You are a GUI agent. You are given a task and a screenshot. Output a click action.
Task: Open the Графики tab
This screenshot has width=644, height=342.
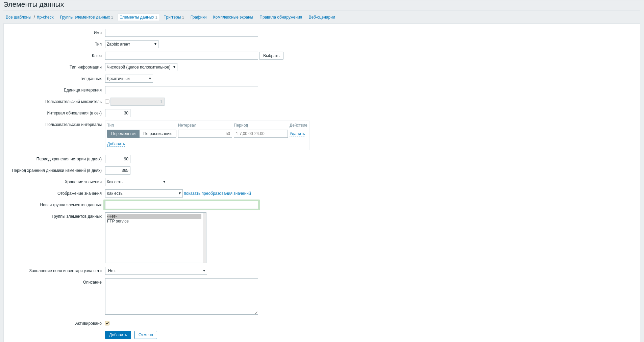coord(198,17)
